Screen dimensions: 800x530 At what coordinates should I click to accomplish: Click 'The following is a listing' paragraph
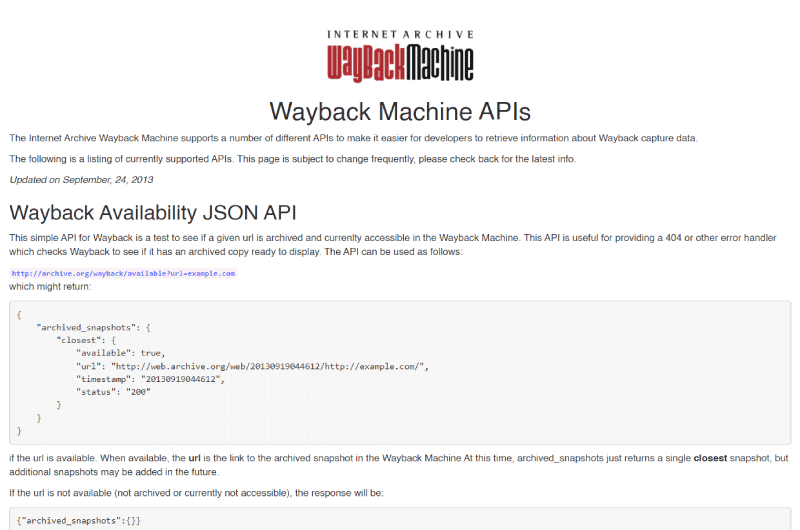292,159
